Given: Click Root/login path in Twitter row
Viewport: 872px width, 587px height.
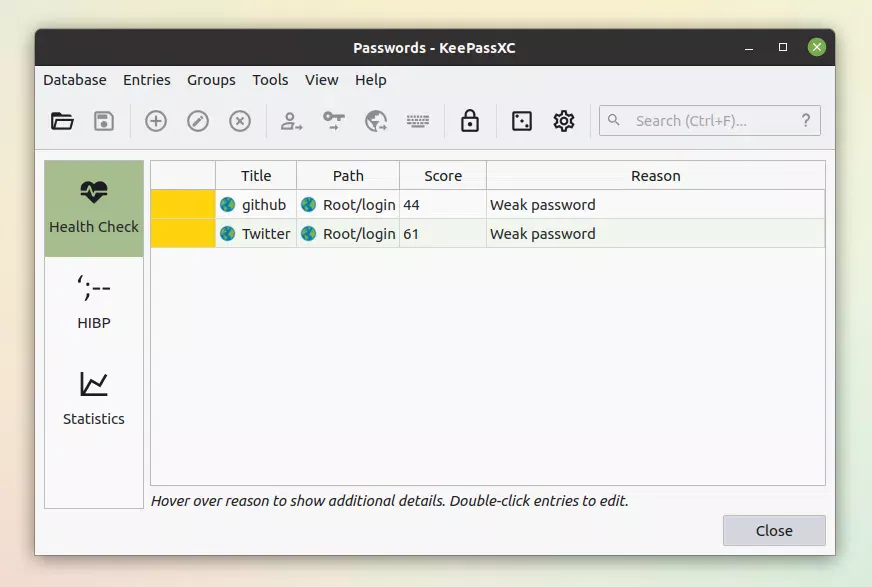Looking at the screenshot, I should pyautogui.click(x=359, y=234).
